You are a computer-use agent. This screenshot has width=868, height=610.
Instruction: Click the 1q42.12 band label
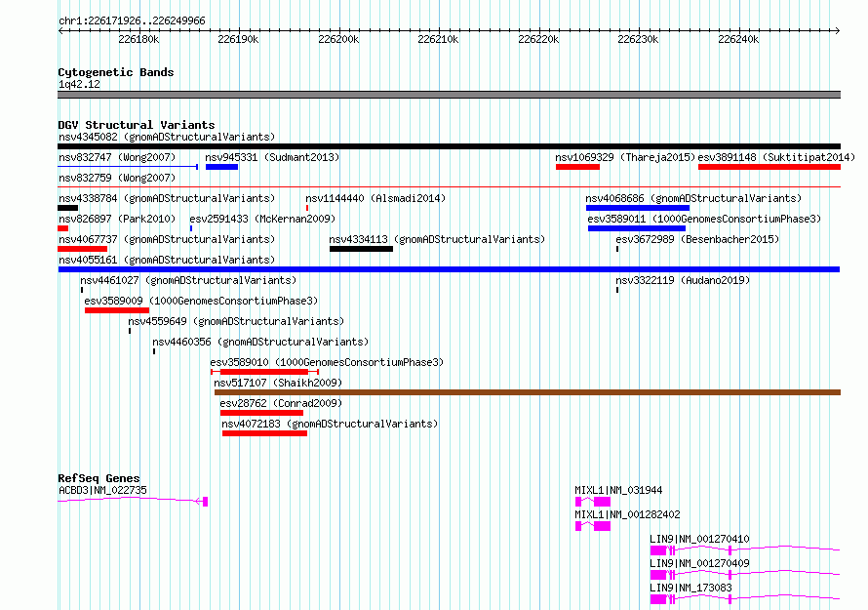click(x=80, y=84)
